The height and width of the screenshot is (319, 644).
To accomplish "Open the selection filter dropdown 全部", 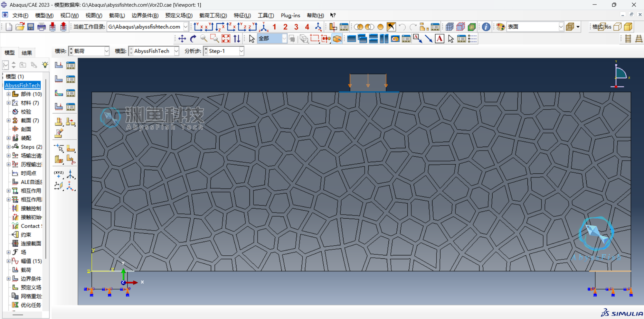I will 272,39.
